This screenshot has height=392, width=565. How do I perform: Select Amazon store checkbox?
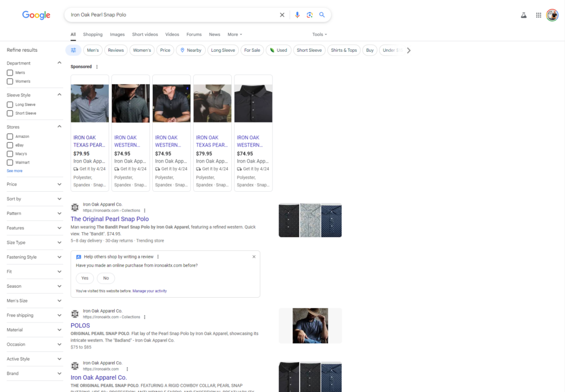10,136
